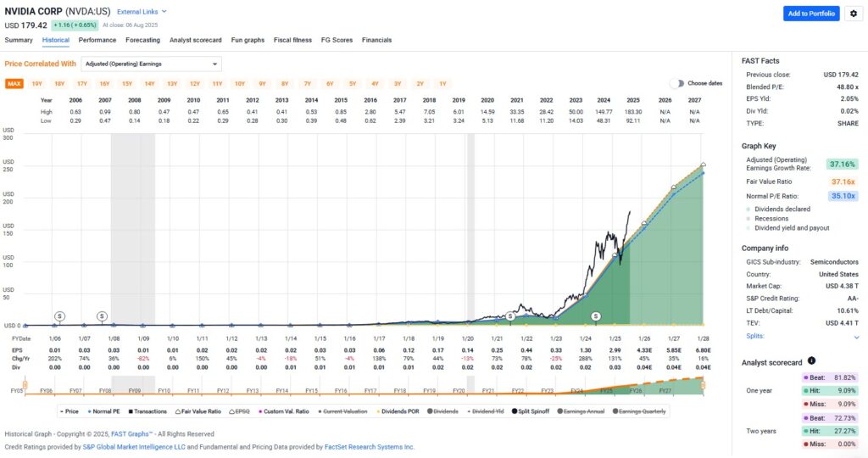Select the MAX time range
This screenshot has height=458, width=868.
tap(14, 84)
